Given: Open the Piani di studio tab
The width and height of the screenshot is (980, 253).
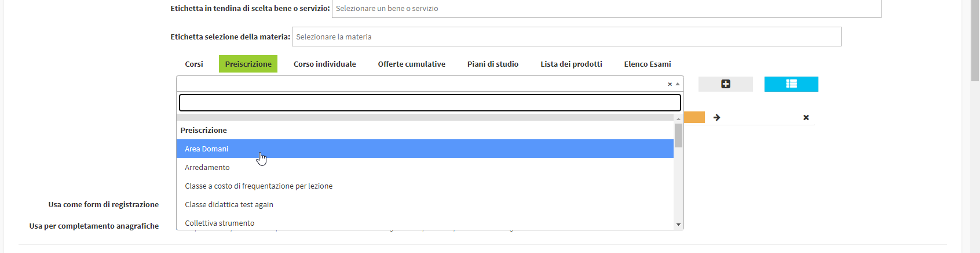Looking at the screenshot, I should (493, 64).
